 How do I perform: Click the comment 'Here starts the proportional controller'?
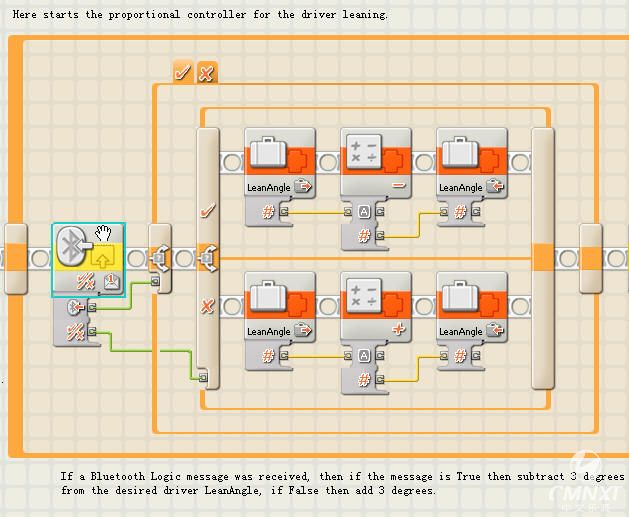pos(129,15)
